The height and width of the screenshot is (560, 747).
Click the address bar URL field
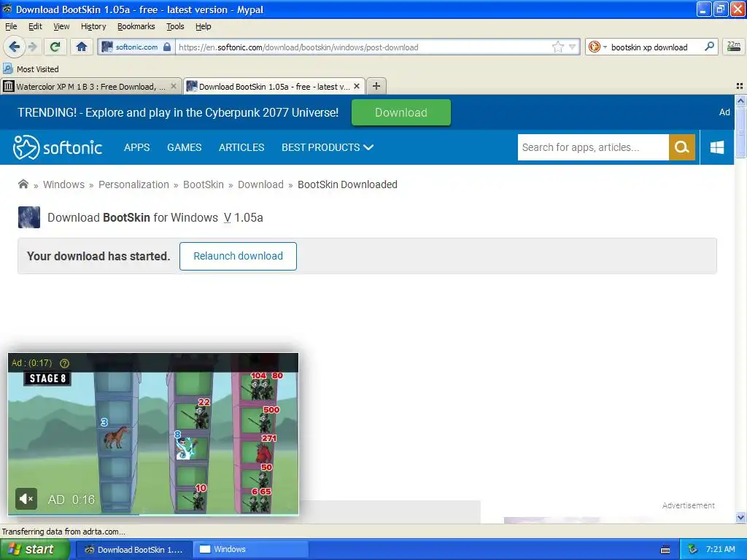[364, 47]
